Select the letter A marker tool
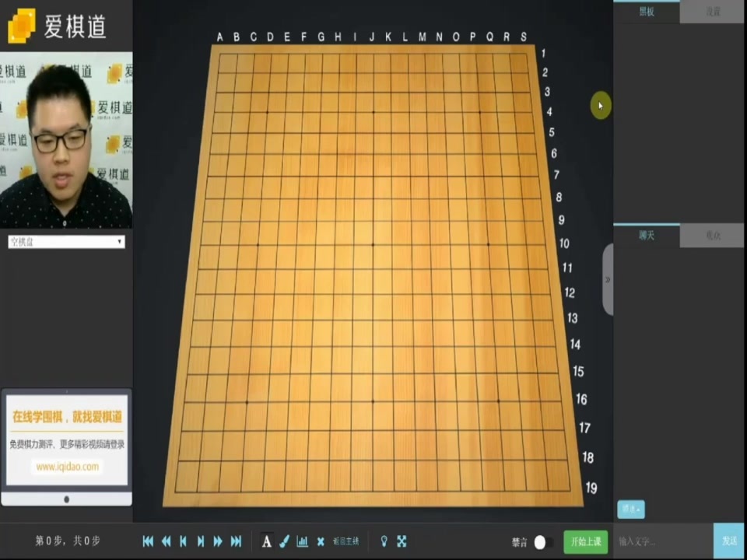The width and height of the screenshot is (747, 560). click(x=267, y=541)
